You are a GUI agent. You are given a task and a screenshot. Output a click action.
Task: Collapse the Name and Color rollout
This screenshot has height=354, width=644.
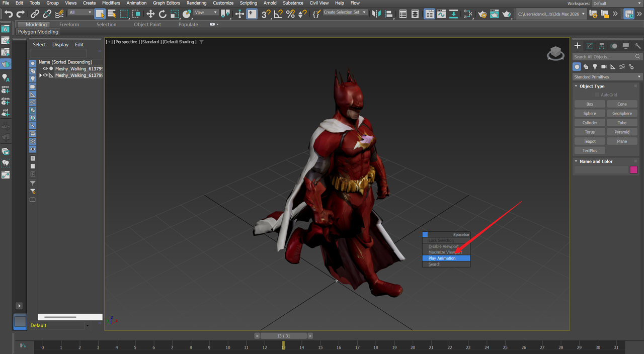[x=577, y=161]
